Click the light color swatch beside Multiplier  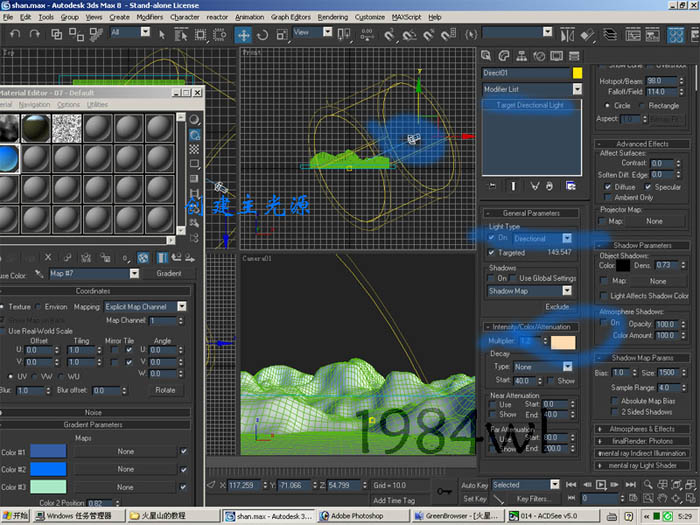(x=563, y=342)
